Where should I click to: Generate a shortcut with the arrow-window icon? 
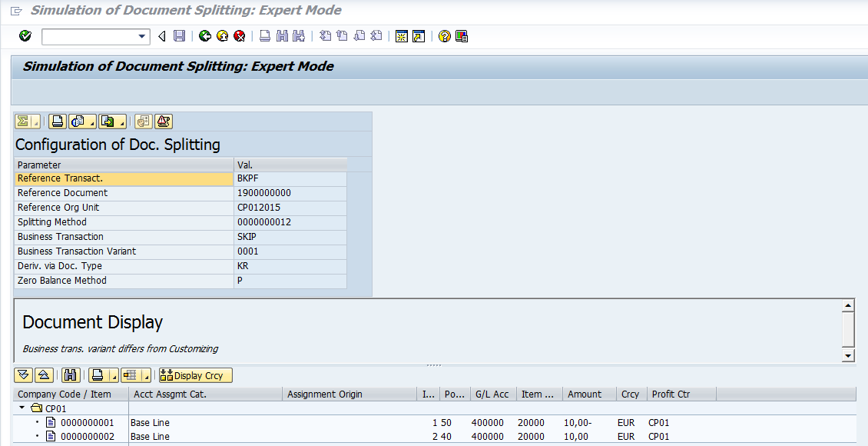click(x=419, y=36)
